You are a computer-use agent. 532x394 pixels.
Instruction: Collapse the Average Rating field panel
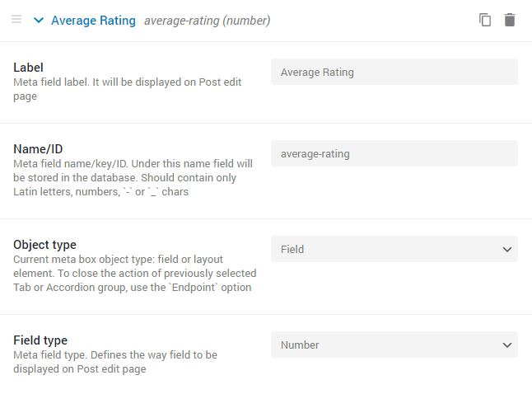(x=39, y=21)
